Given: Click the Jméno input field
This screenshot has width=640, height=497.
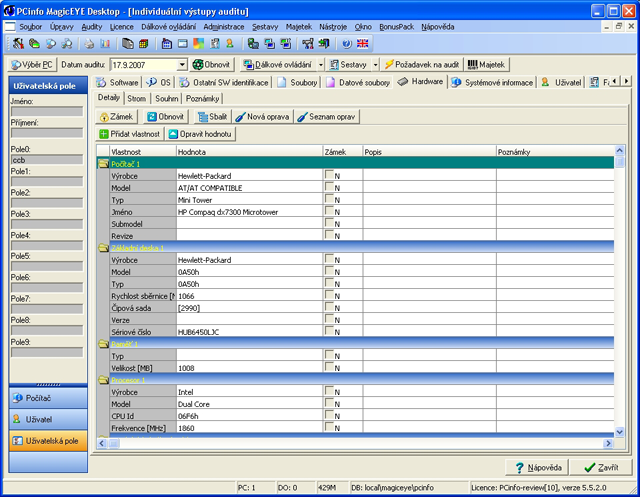Looking at the screenshot, I should coord(47,111).
